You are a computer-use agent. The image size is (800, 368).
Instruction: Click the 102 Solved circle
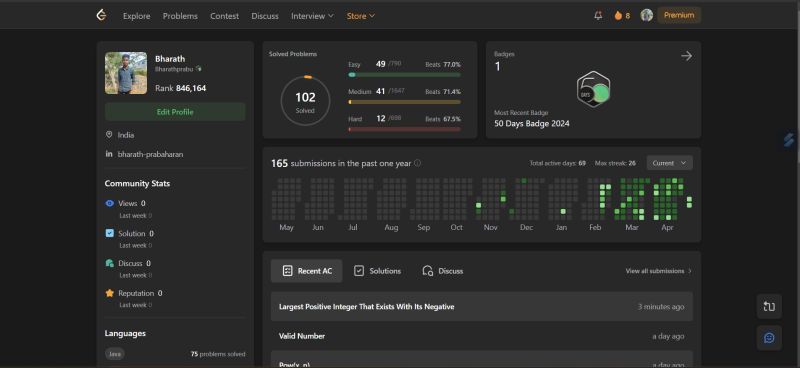(305, 101)
